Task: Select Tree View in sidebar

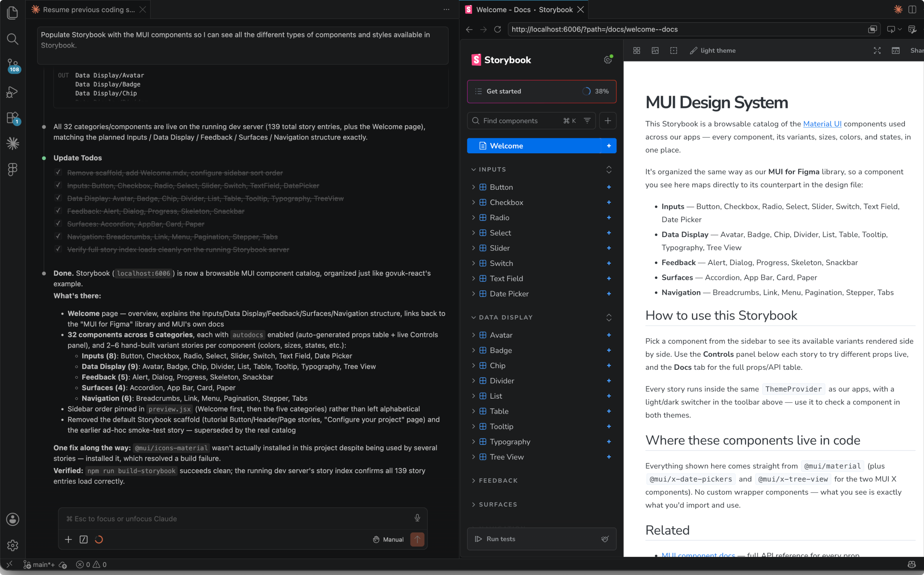Action: (507, 457)
